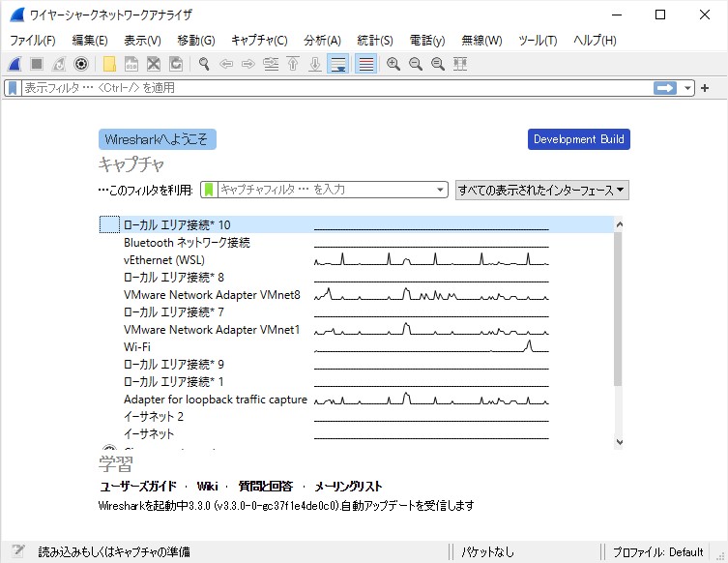
Task: Click プロファイル: Default in status bar
Action: click(x=657, y=551)
